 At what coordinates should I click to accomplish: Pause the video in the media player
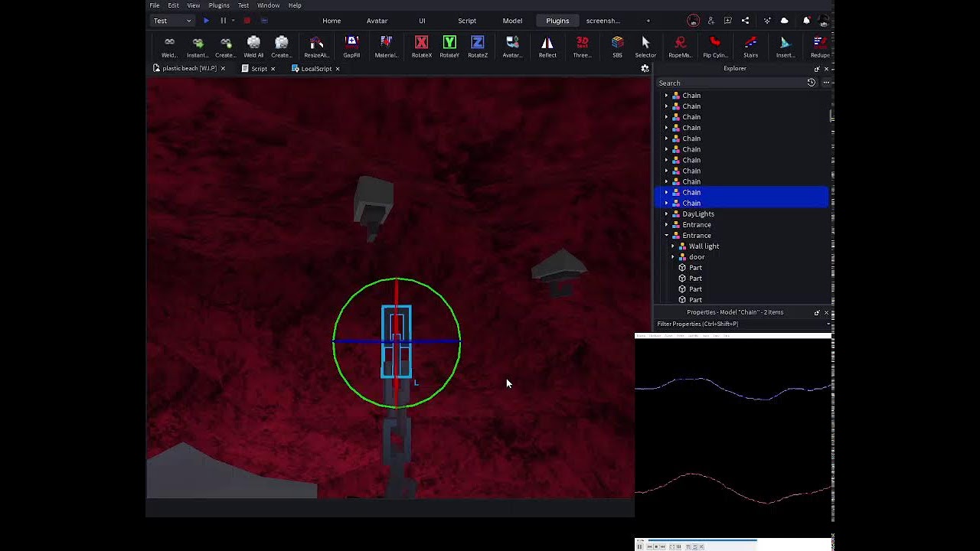[x=639, y=546]
